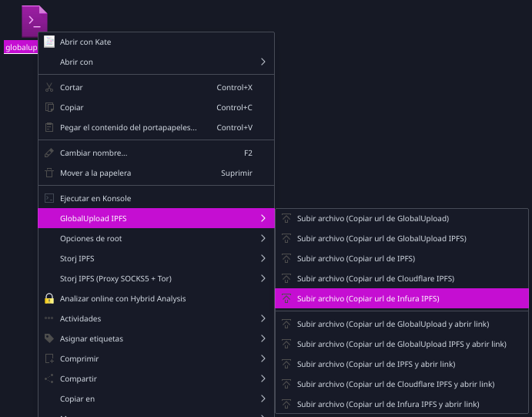Expand the Copiar en submenu chevron
532x417 pixels.
tap(263, 399)
